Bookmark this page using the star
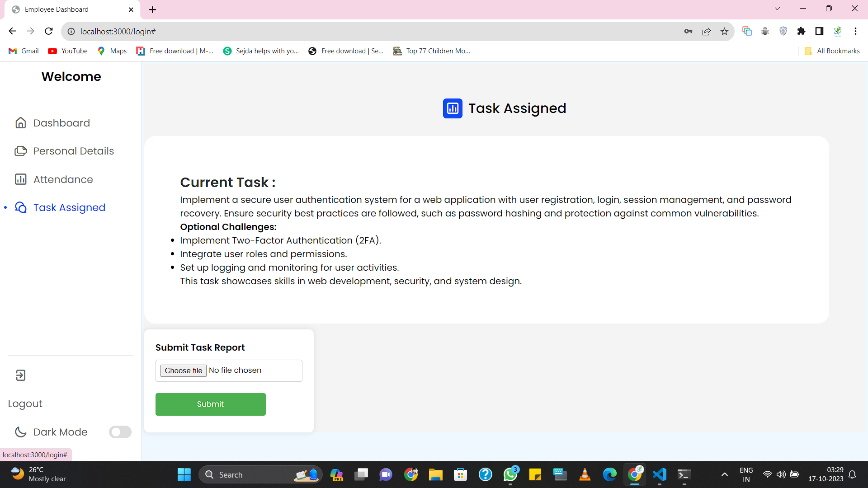Viewport: 868px width, 488px height. click(724, 31)
